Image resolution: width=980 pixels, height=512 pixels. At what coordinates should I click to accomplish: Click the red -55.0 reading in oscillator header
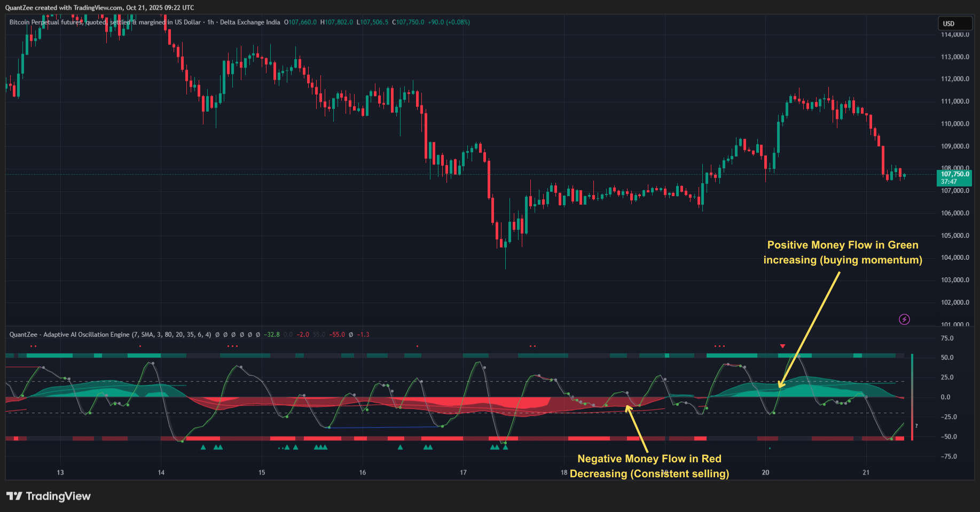pyautogui.click(x=338, y=335)
